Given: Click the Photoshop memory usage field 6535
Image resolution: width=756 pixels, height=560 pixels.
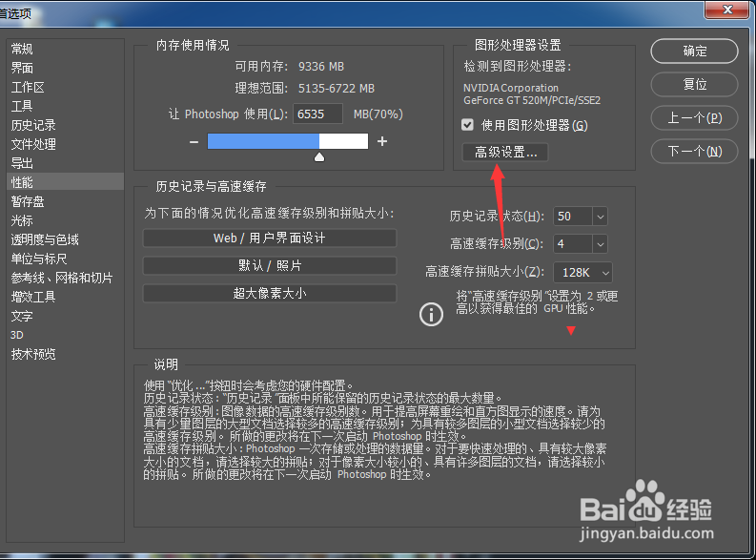Looking at the screenshot, I should [x=317, y=114].
